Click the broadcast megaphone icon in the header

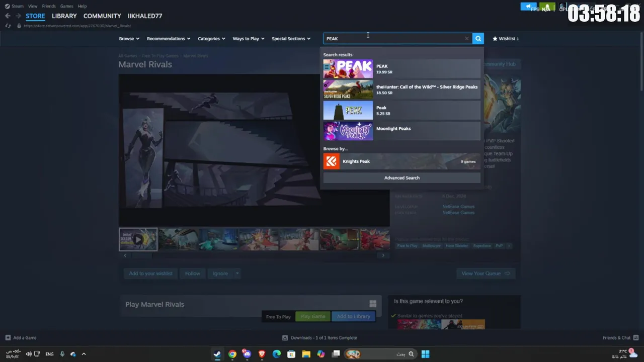pyautogui.click(x=528, y=7)
